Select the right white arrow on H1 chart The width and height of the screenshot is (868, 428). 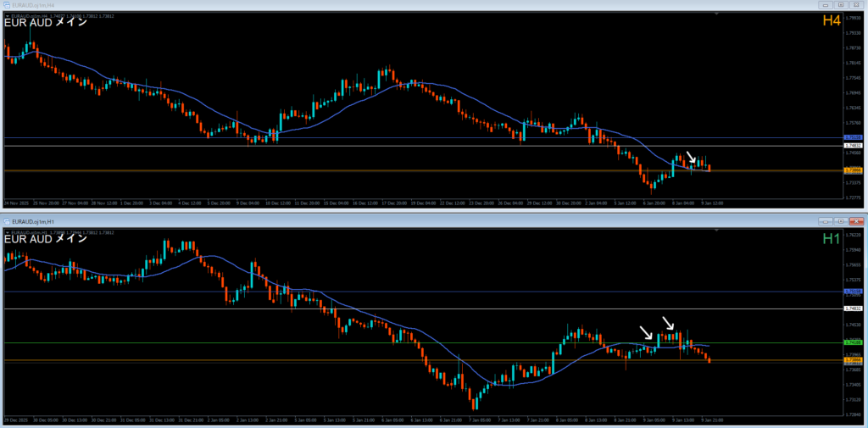tap(669, 323)
